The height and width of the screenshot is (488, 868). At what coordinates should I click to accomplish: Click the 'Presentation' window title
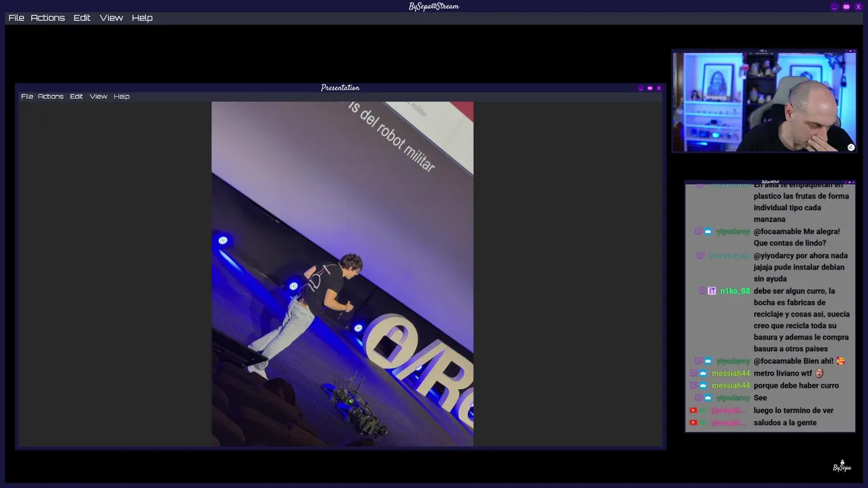point(340,87)
